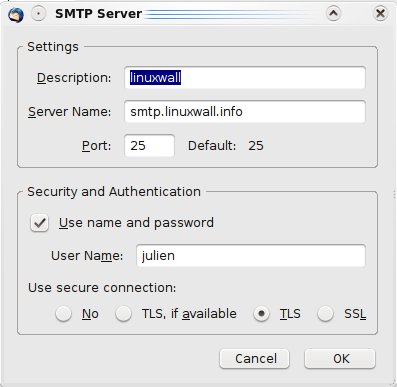Click the User Name field containing julien

[x=251, y=256]
